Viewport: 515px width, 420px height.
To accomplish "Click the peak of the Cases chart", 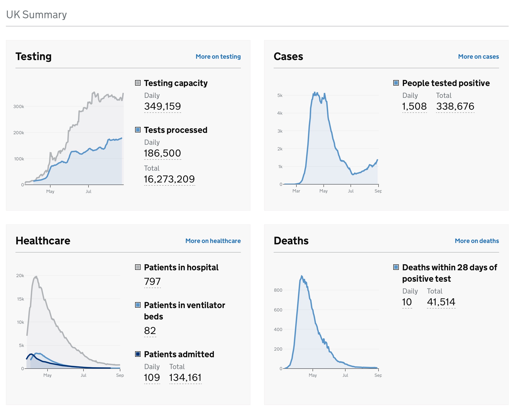I will click(315, 93).
